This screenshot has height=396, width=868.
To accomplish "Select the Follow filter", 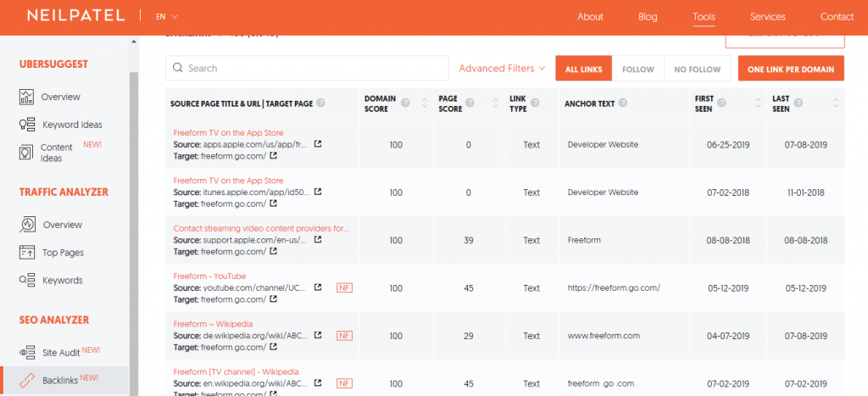I will (x=637, y=69).
